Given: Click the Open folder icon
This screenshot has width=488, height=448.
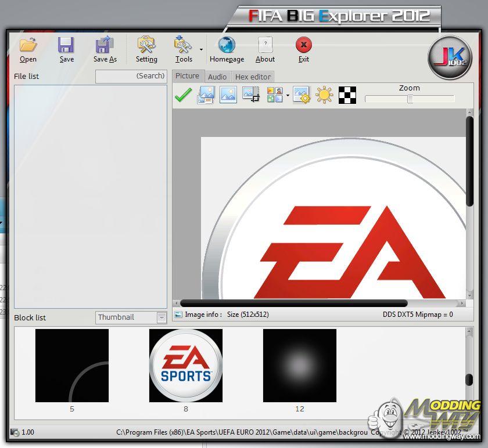Looking at the screenshot, I should (28, 45).
